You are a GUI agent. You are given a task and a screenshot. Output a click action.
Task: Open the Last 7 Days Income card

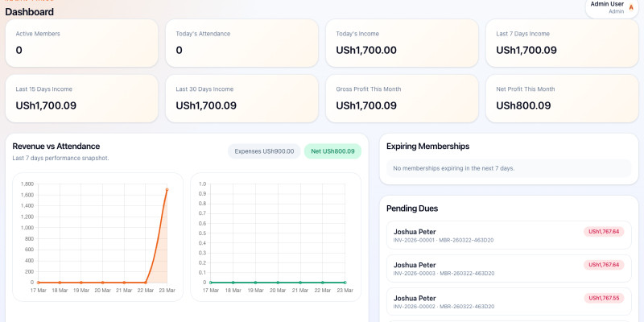coord(562,43)
